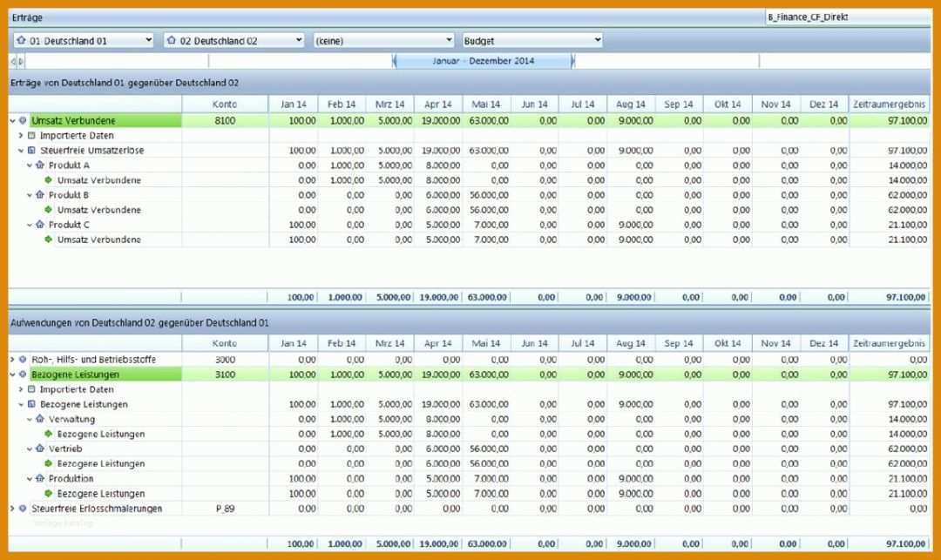The width and height of the screenshot is (941, 560).
Task: Click account number 3000
Action: pos(225,359)
